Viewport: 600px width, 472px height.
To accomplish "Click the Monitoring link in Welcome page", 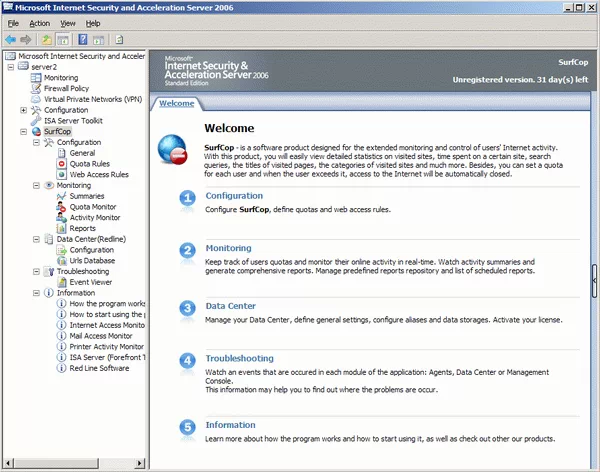I will tap(228, 248).
